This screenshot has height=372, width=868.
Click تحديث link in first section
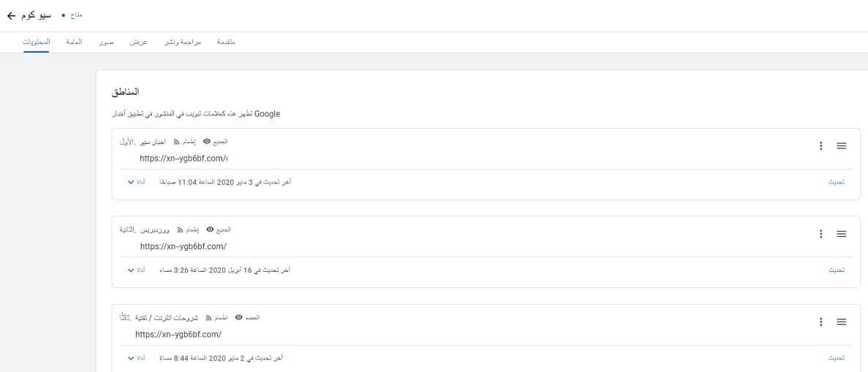point(837,182)
